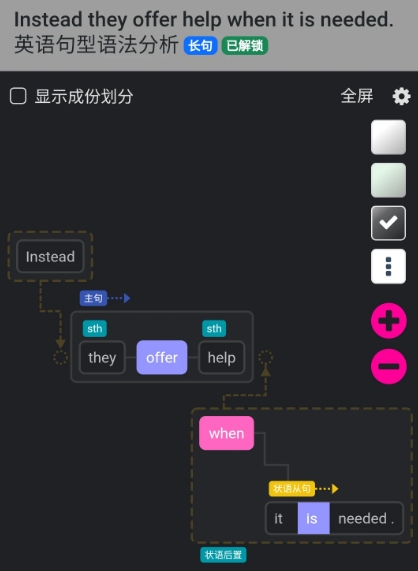Open the three-dot more options button
Screen dimensions: 418x571
(388, 266)
